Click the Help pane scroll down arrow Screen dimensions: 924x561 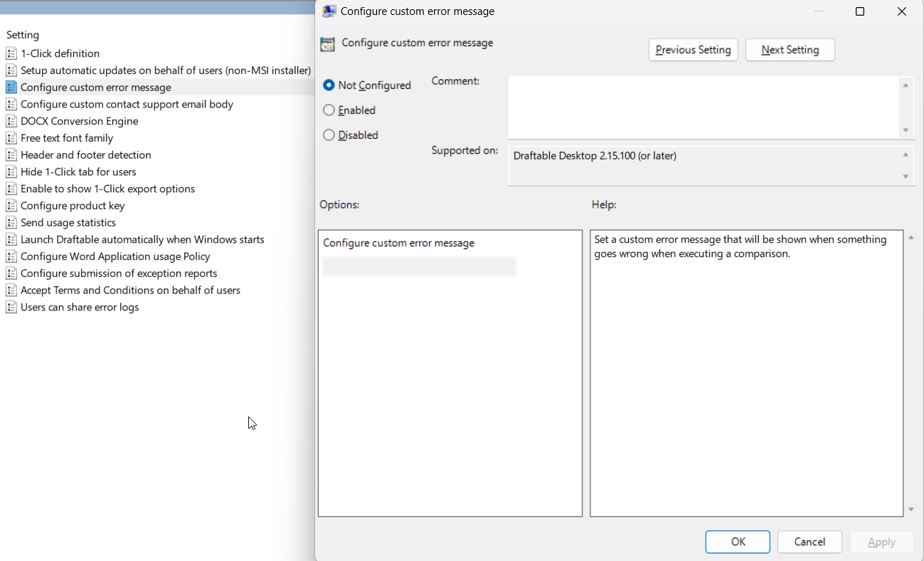point(911,510)
